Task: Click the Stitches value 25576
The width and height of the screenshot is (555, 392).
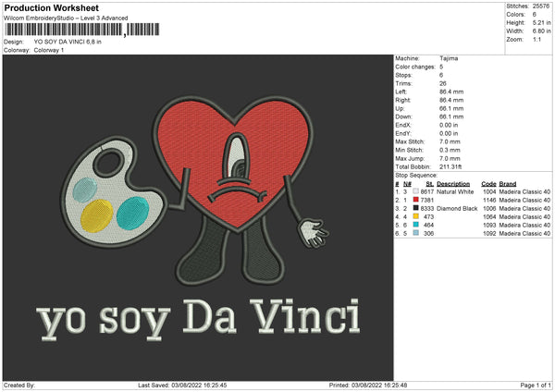Action: click(x=541, y=6)
